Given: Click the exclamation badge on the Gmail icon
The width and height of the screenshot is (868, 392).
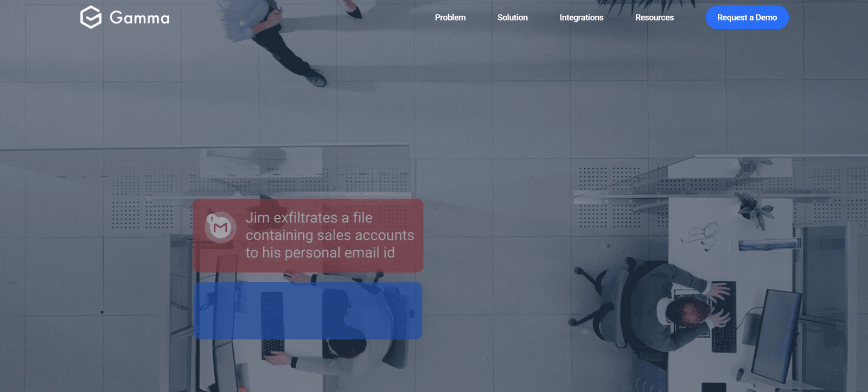Looking at the screenshot, I should tap(211, 219).
